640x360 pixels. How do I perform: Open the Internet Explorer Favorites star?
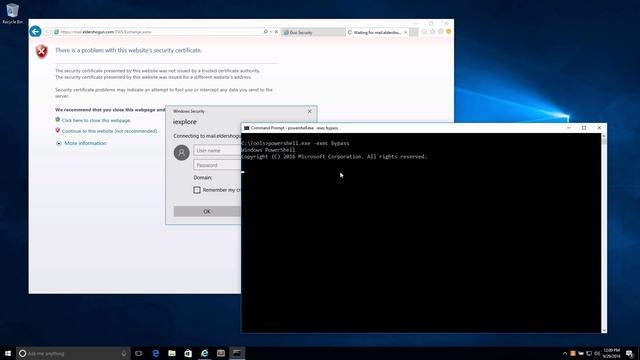[432, 31]
